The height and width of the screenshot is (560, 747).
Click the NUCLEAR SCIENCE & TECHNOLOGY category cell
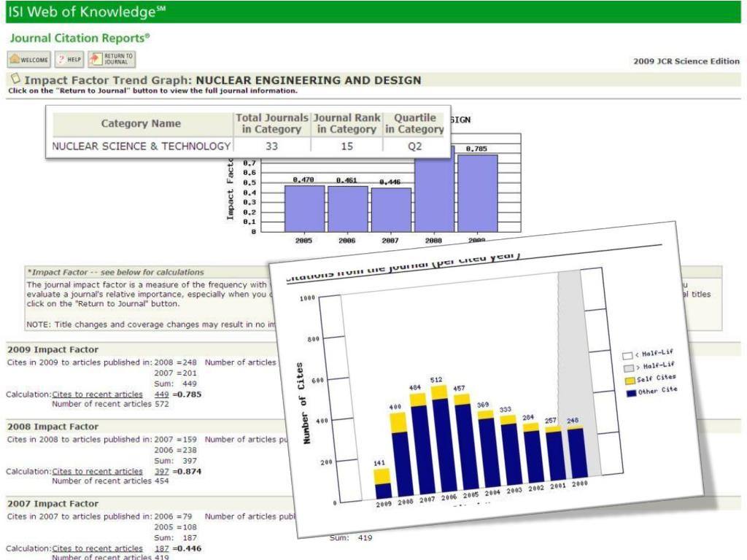pos(142,146)
